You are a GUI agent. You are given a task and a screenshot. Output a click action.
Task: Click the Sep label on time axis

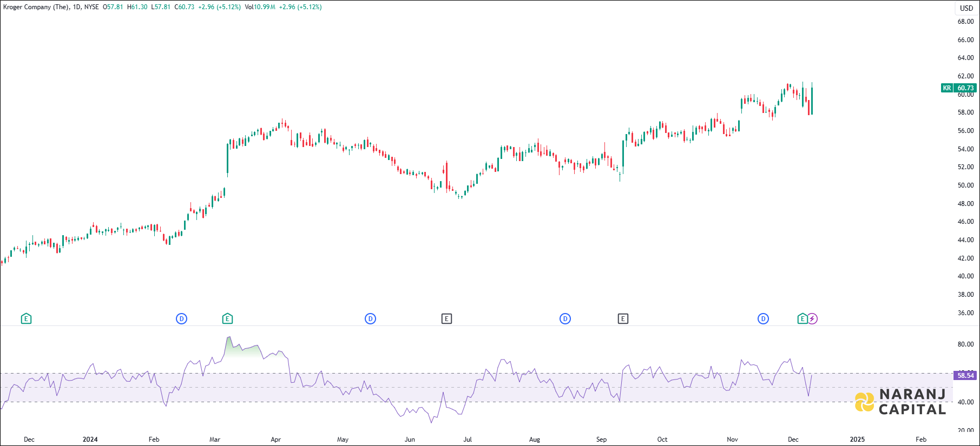pyautogui.click(x=601, y=440)
